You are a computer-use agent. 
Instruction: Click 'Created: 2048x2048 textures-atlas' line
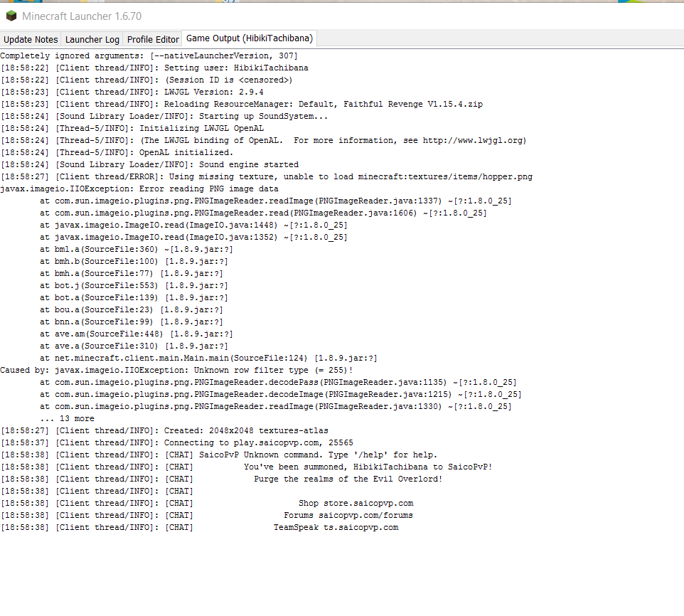(x=164, y=431)
